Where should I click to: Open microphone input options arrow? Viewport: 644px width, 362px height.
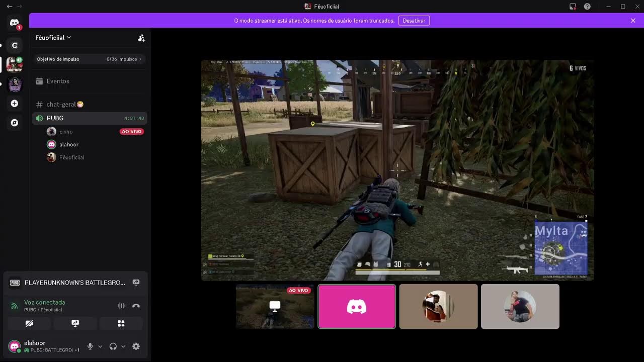pyautogui.click(x=100, y=346)
